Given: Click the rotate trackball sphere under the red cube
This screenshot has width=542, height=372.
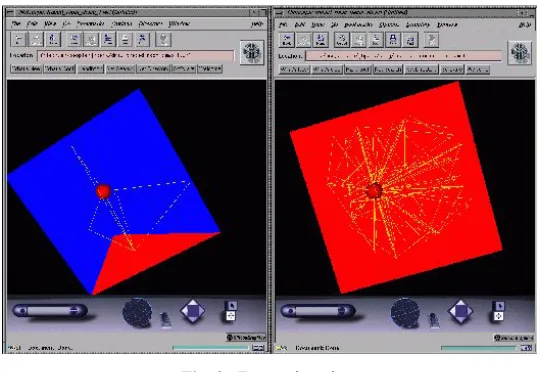Looking at the screenshot, I should 405,313.
